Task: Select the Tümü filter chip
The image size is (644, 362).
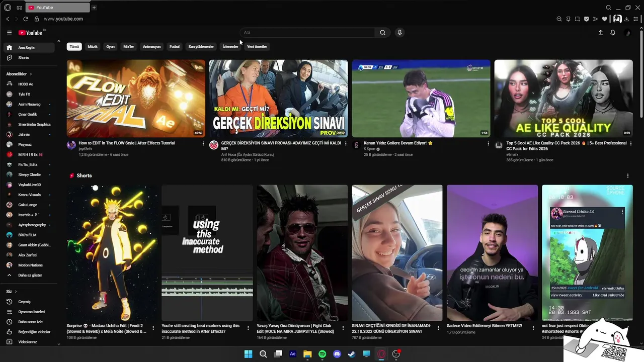Action: point(74,47)
